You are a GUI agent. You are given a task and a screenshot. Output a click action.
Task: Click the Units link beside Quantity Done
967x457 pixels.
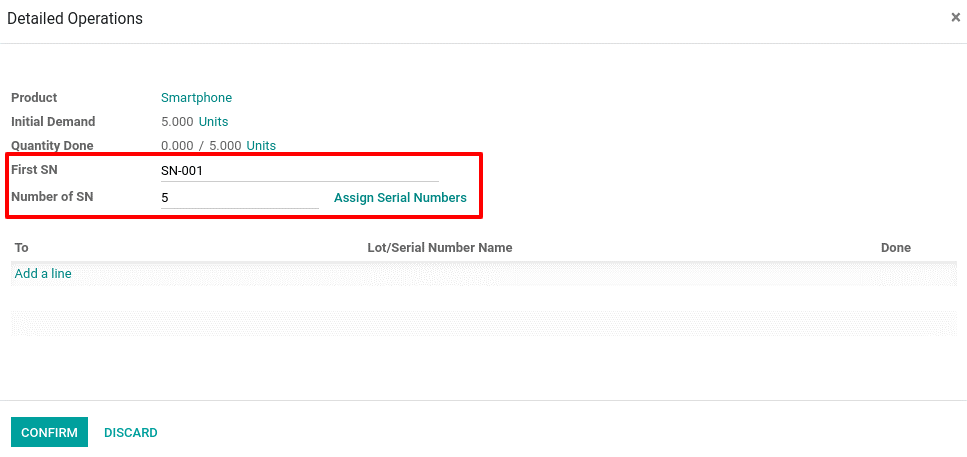pyautogui.click(x=261, y=146)
